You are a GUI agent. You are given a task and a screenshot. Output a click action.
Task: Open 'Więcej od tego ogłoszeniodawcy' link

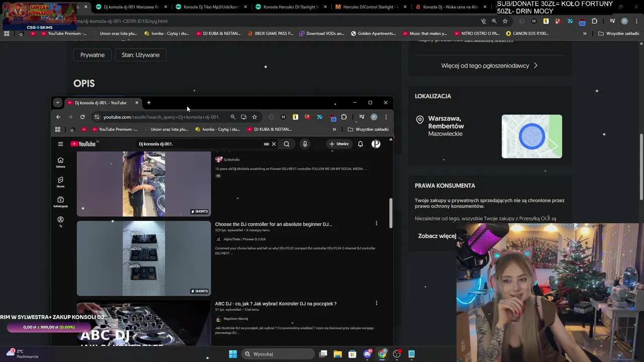(490, 65)
